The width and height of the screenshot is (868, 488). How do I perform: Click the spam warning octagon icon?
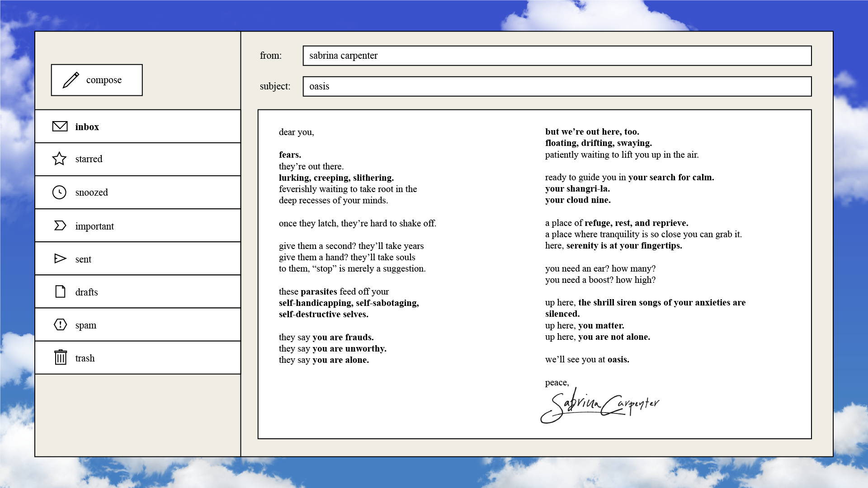coord(60,324)
